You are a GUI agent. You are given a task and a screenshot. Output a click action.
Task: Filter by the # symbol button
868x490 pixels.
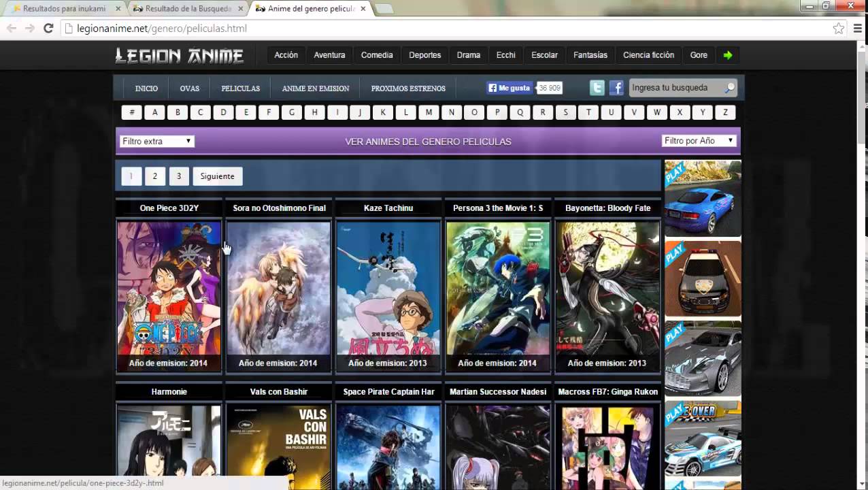(x=132, y=112)
